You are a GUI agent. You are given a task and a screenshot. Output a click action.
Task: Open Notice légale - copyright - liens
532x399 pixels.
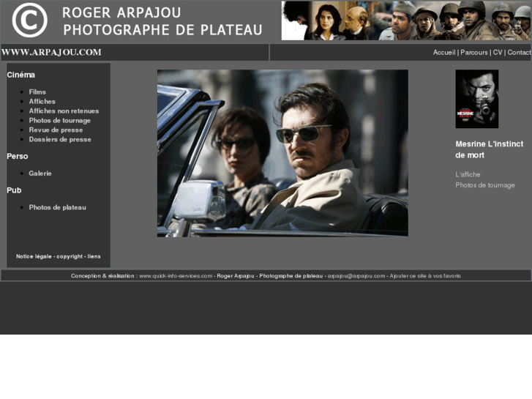[59, 256]
